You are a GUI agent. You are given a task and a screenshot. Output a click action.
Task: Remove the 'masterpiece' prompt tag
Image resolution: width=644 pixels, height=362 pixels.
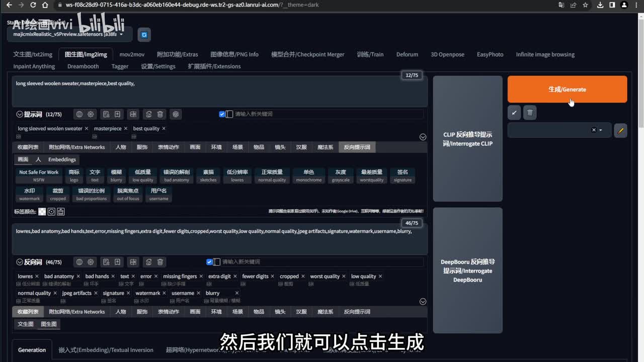126,129
